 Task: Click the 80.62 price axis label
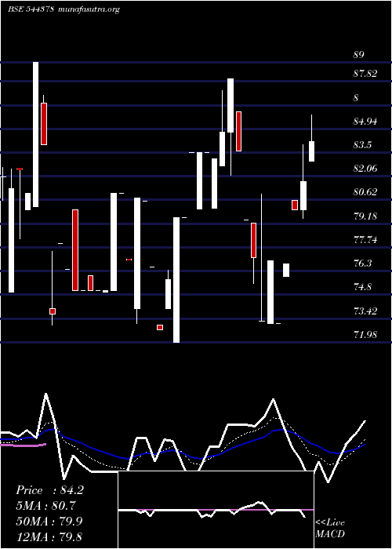click(x=365, y=192)
